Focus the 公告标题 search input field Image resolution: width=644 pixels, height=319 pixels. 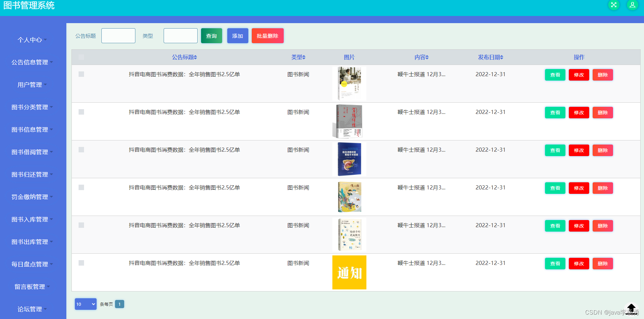(x=118, y=36)
